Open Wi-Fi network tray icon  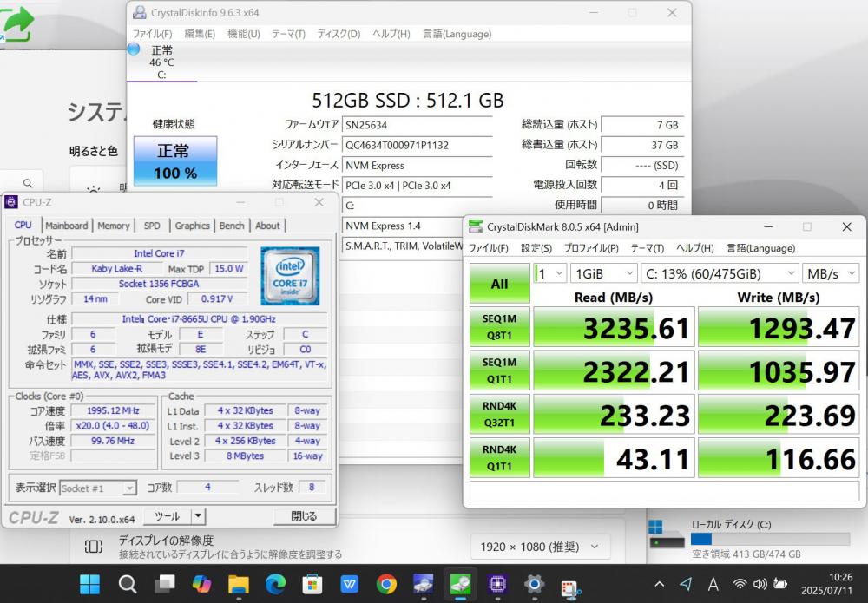coord(740,584)
